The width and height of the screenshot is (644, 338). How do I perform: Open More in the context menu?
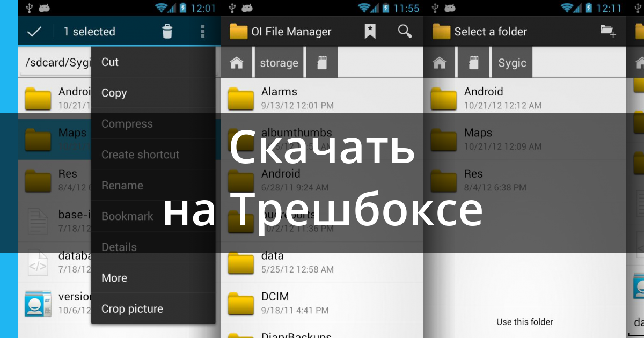coord(153,278)
